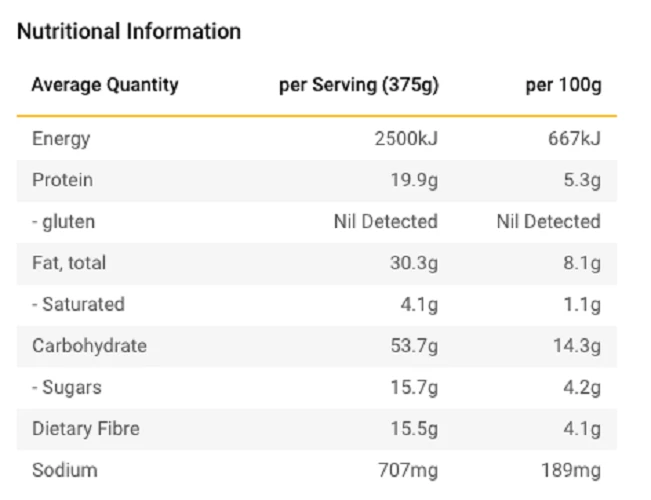Click the 19.9g protein value
The image size is (651, 500).
tap(413, 180)
